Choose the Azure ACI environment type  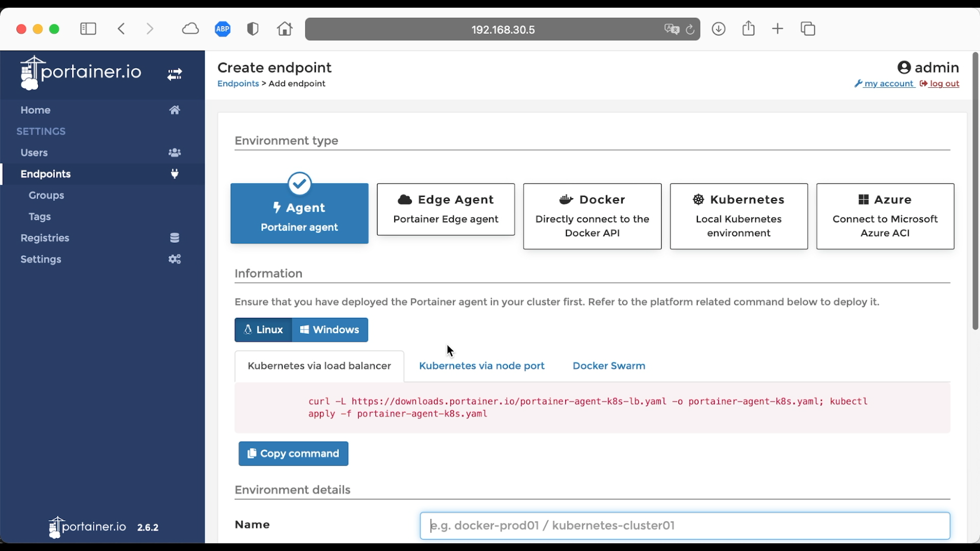pyautogui.click(x=885, y=216)
